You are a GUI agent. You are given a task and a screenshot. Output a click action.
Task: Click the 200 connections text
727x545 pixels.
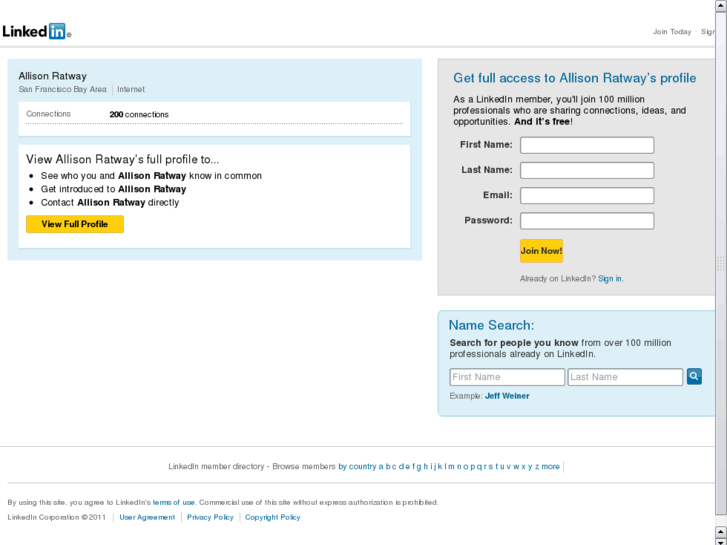[x=139, y=115]
